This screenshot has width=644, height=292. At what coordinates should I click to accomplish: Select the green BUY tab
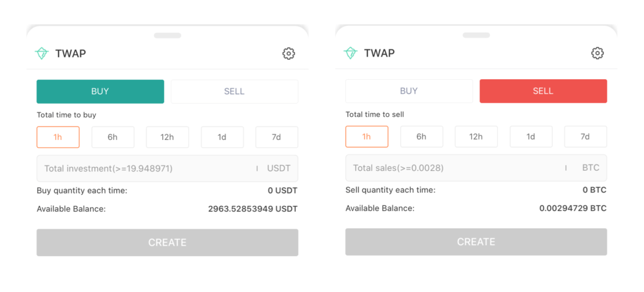[100, 92]
